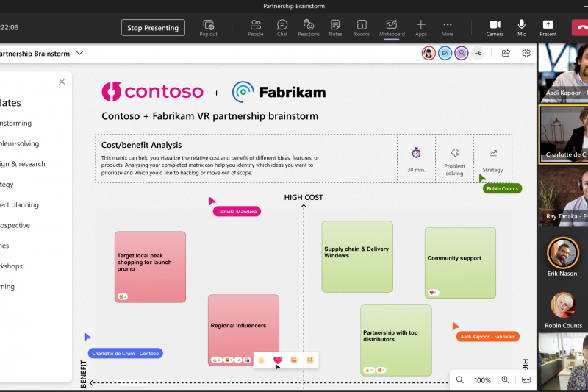Open the Pop out option
Viewport: 588px width, 392px height.
[209, 28]
